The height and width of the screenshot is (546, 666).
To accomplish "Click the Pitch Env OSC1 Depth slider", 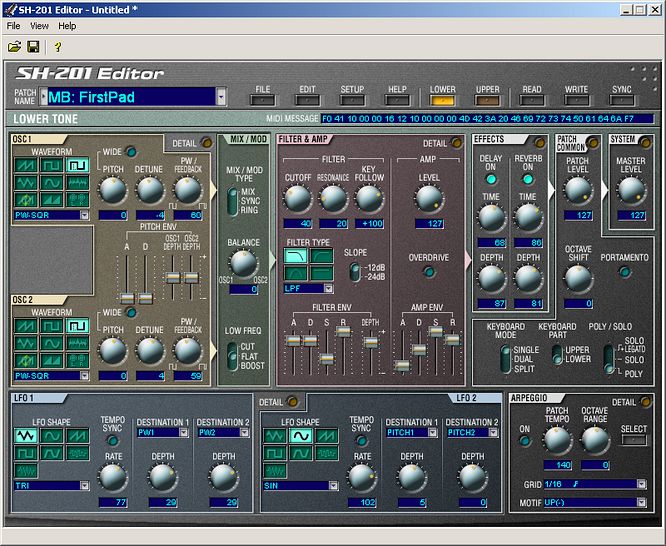I will (x=172, y=278).
